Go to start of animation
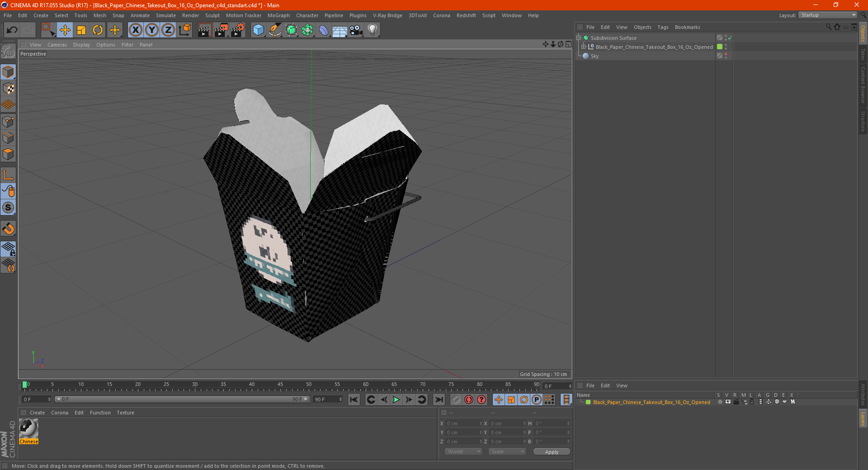868x470 pixels. click(x=354, y=399)
